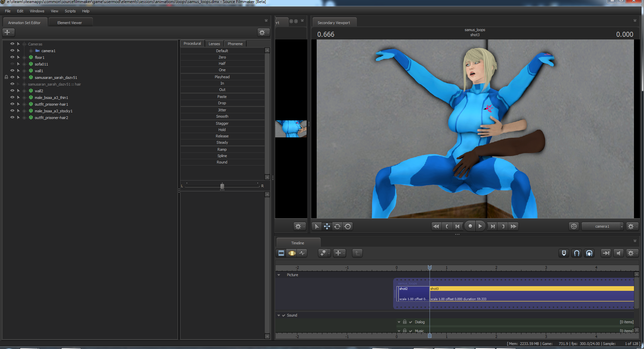The height and width of the screenshot is (349, 644).
Task: Open secondary viewport gear settings
Action: (x=632, y=226)
